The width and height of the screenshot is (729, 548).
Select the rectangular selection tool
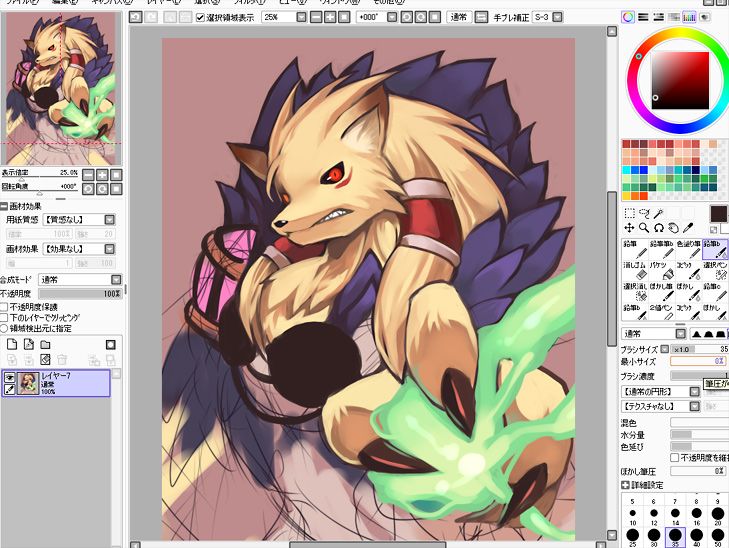(x=630, y=213)
